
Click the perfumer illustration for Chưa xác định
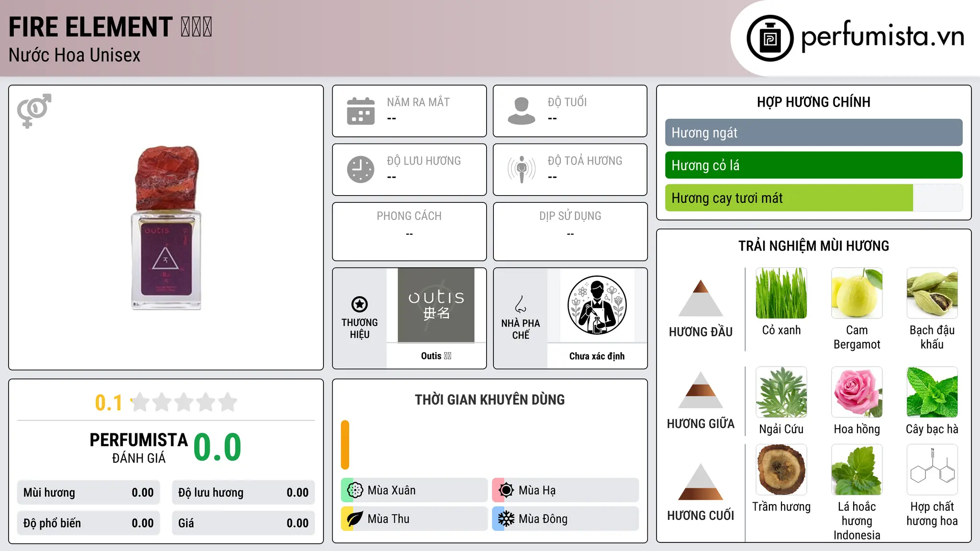click(597, 305)
